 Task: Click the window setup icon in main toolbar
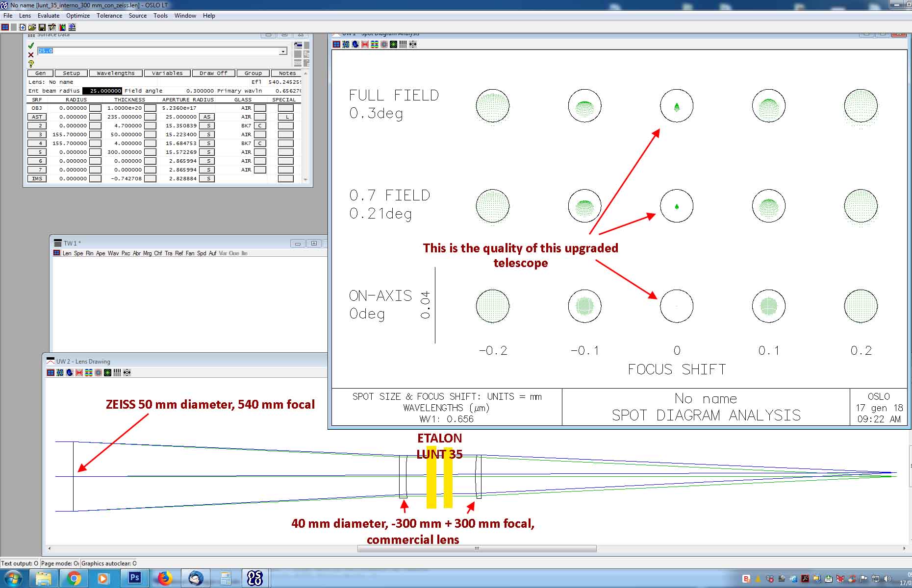pos(5,27)
